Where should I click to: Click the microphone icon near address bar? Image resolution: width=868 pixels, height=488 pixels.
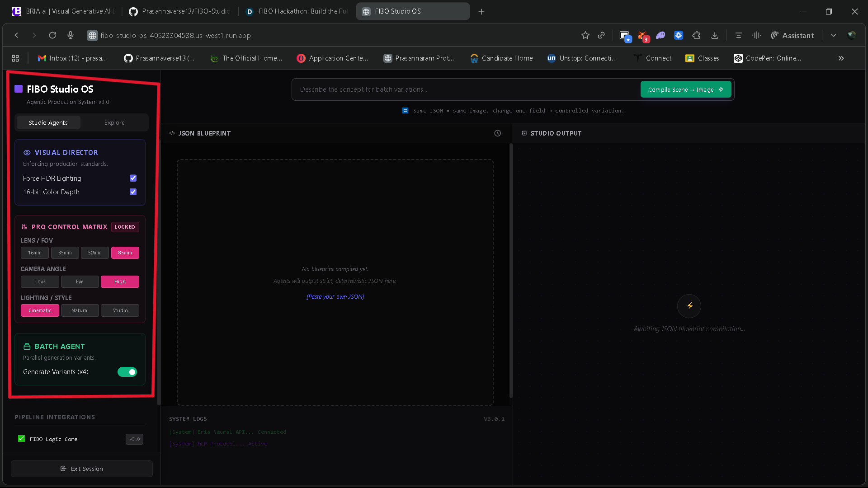click(71, 35)
